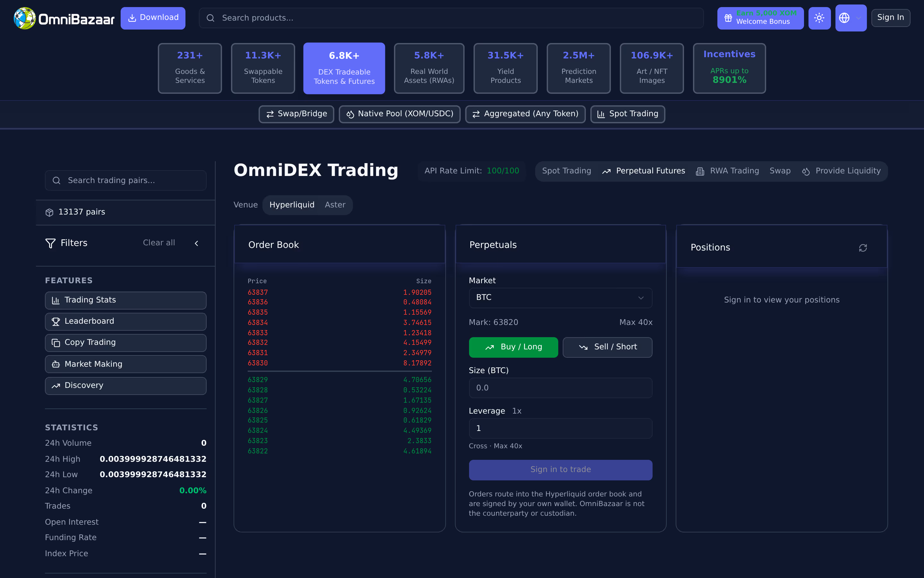Click the building icon by RWA Trading
This screenshot has height=578, width=924.
(700, 172)
